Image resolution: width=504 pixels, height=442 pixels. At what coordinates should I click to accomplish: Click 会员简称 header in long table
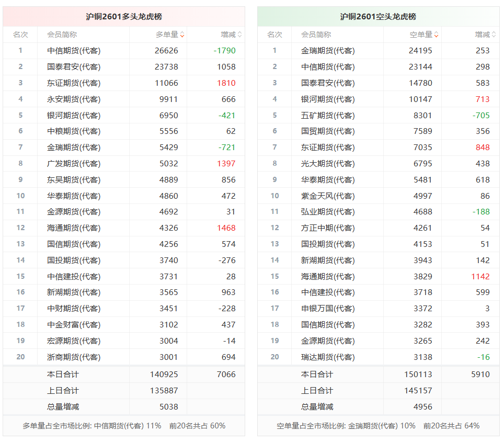point(62,35)
